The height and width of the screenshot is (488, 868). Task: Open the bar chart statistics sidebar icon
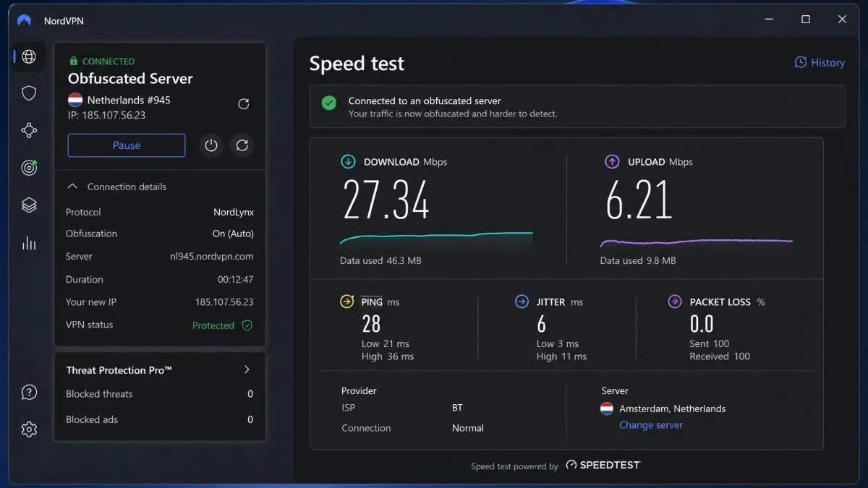click(29, 243)
